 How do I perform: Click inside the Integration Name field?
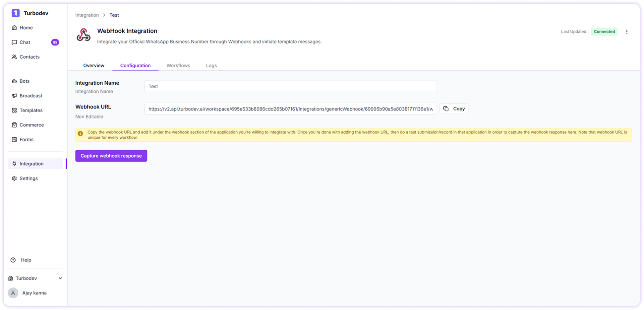(x=290, y=86)
